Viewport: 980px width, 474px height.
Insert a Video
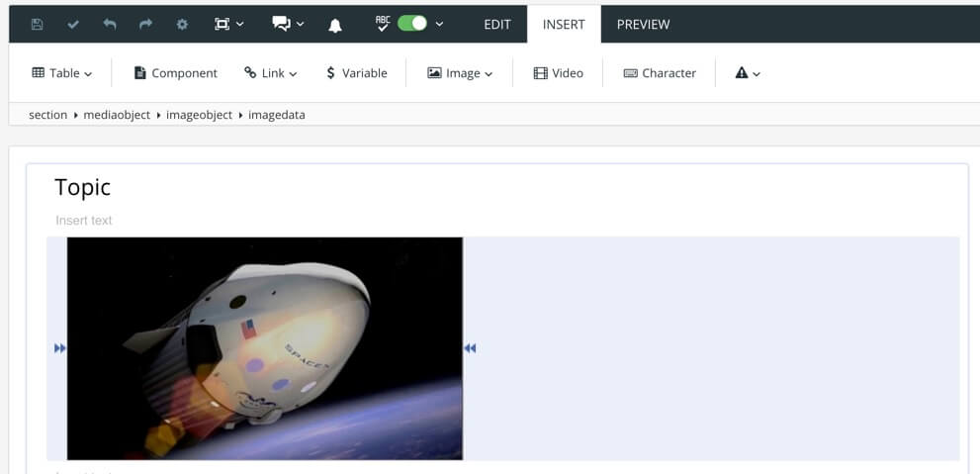tap(558, 73)
